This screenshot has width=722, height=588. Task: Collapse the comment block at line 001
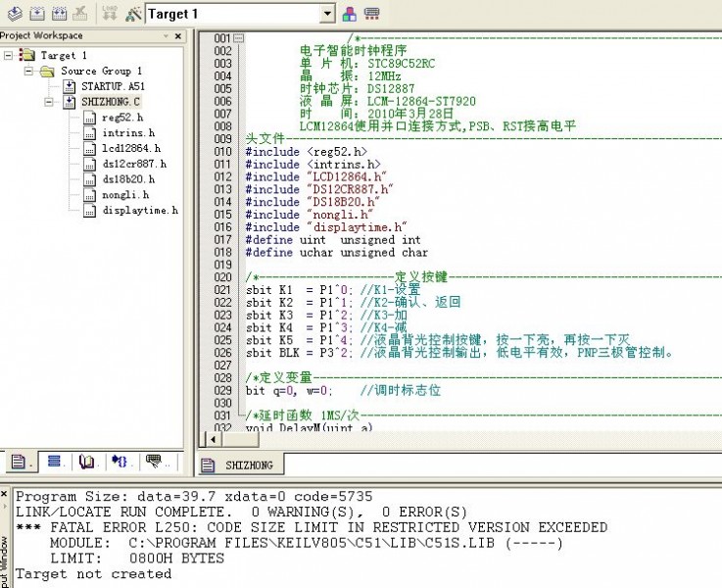click(x=238, y=38)
